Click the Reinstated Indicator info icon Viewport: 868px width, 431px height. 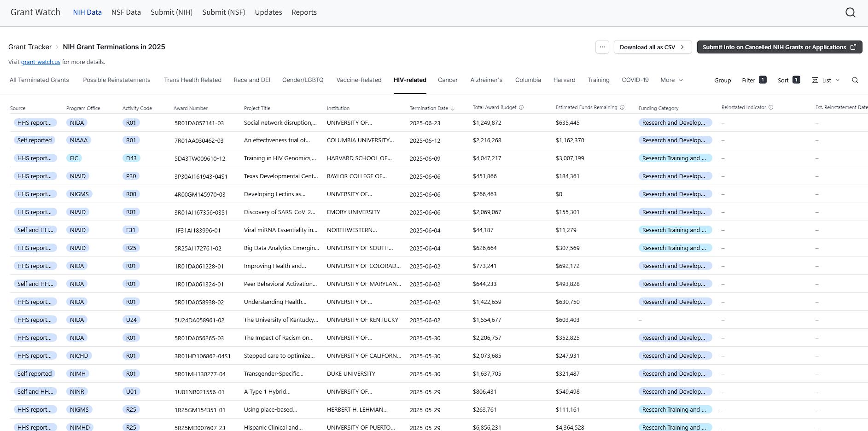[x=771, y=107]
